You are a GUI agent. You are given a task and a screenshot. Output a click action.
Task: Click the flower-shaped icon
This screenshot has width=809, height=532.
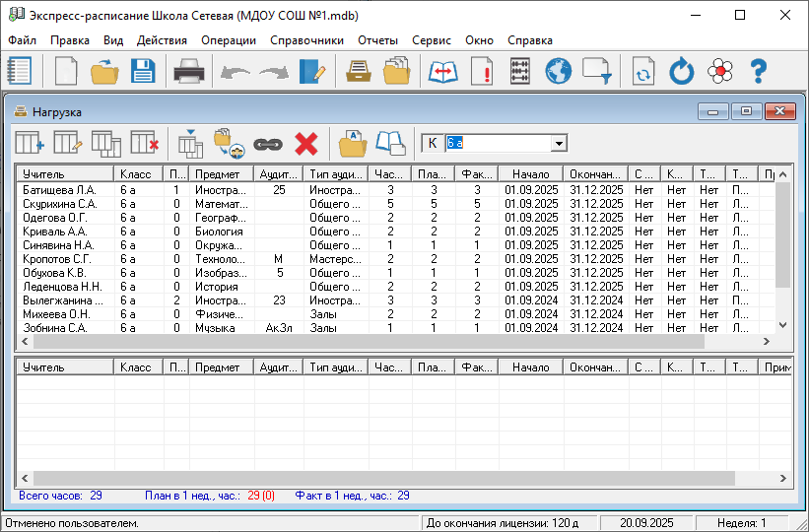tap(720, 71)
